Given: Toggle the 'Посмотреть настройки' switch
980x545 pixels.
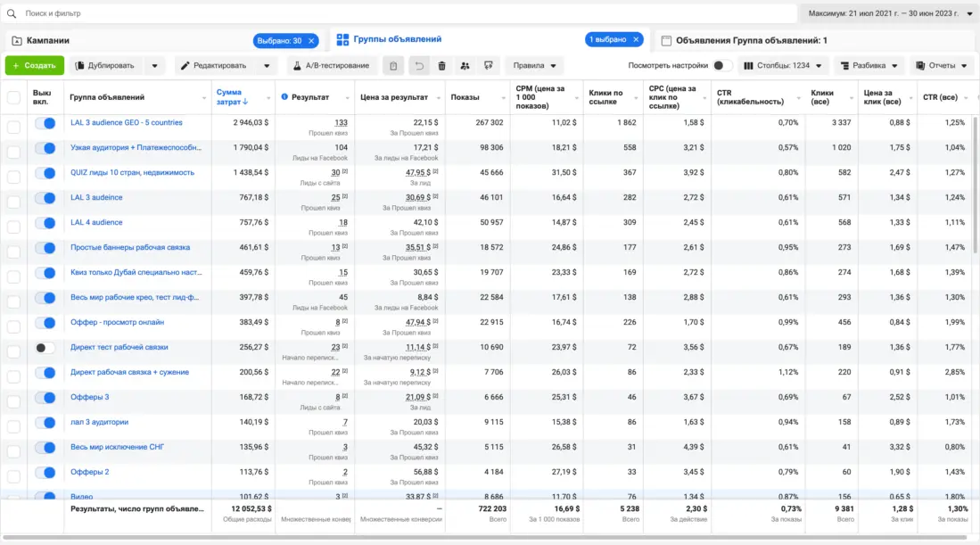Looking at the screenshot, I should pyautogui.click(x=722, y=66).
